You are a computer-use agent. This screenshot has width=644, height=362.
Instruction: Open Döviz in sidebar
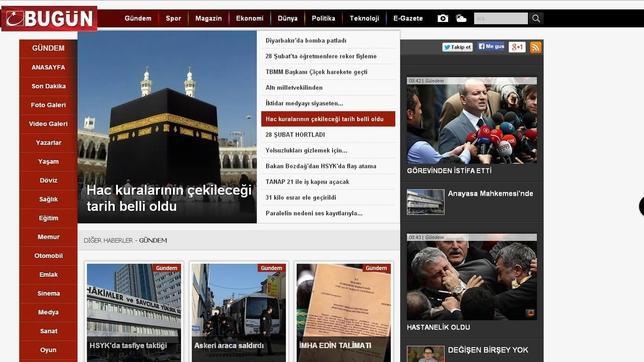pyautogui.click(x=48, y=180)
